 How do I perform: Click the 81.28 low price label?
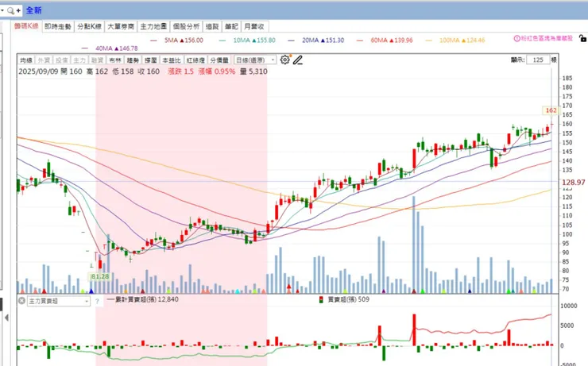(x=100, y=277)
